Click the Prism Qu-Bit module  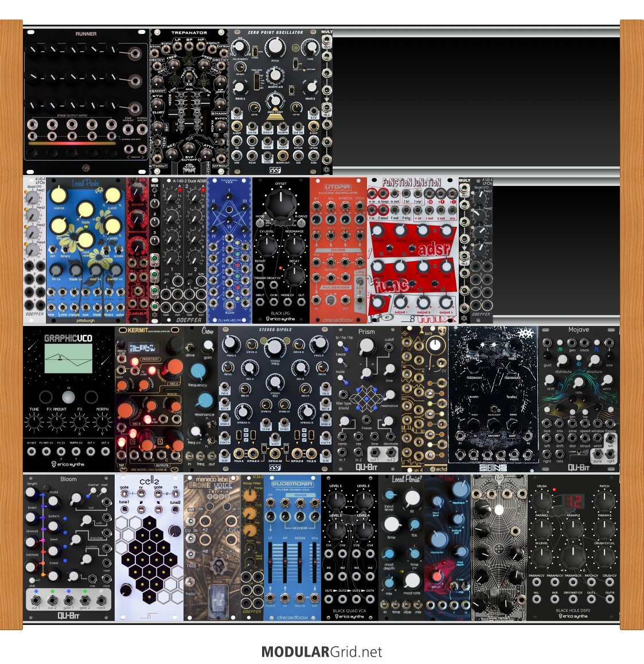pyautogui.click(x=367, y=399)
